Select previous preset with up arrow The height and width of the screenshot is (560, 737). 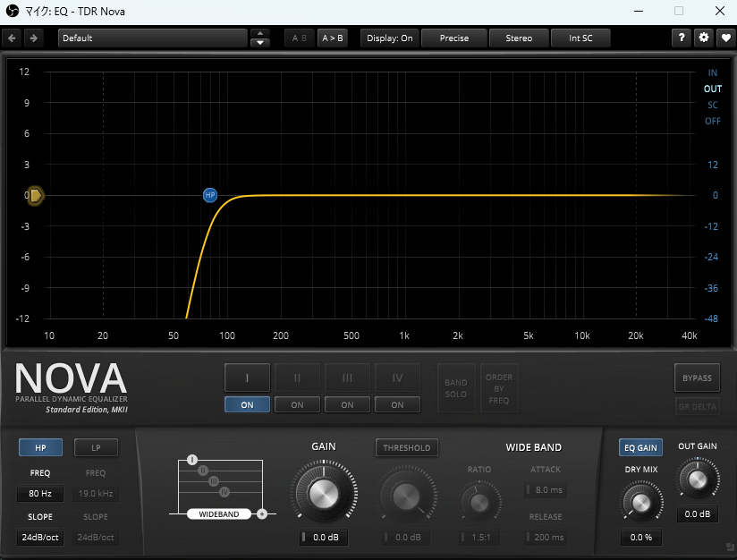[260, 33]
